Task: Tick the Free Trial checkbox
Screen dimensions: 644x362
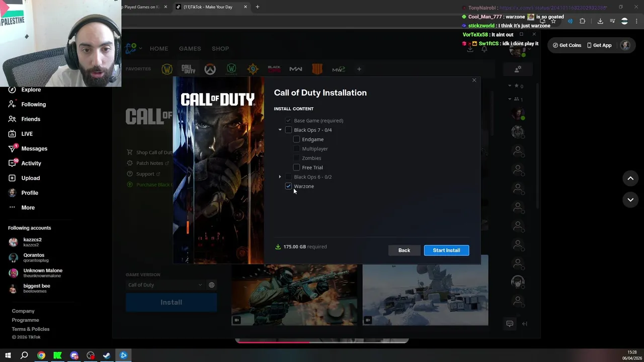Action: point(296,167)
